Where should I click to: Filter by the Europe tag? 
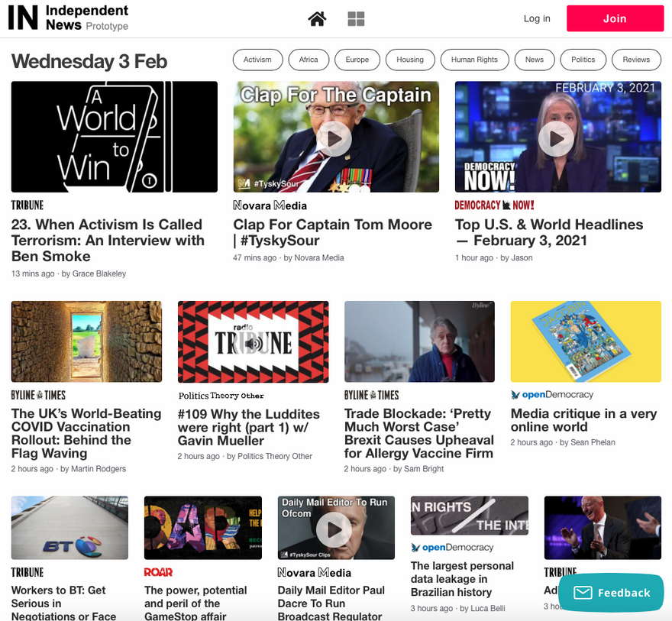[357, 60]
